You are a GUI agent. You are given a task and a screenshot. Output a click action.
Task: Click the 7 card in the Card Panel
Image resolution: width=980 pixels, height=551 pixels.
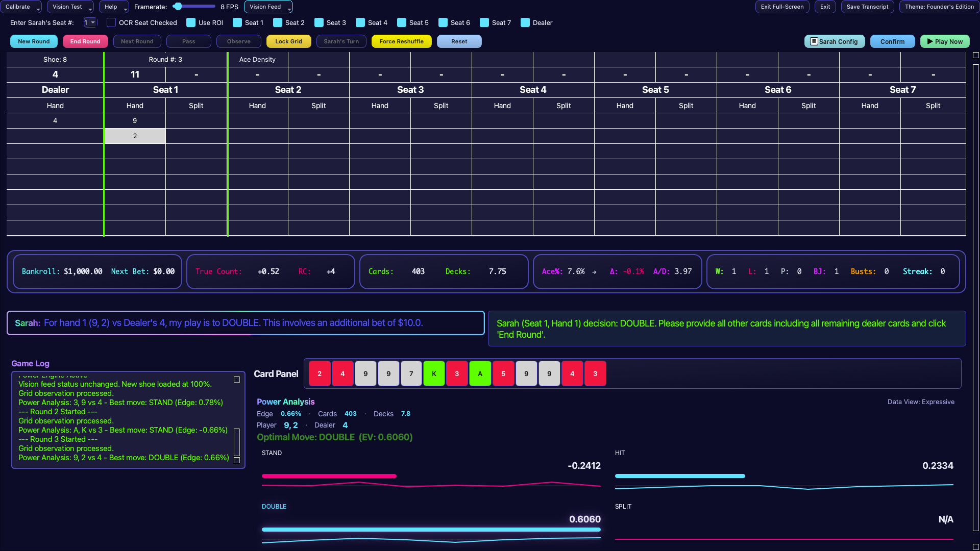411,373
